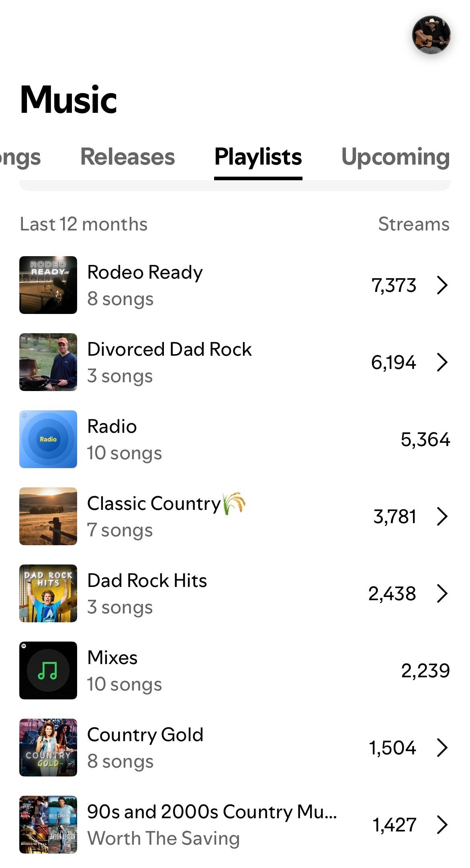Open Classic Country details via chevron

[442, 516]
